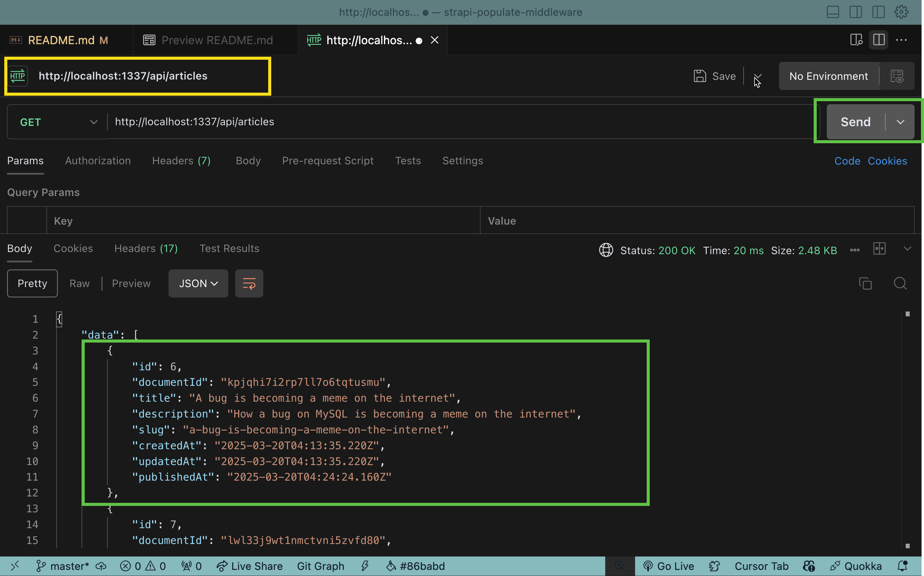Click the zoom magnifier status icon

tap(620, 566)
